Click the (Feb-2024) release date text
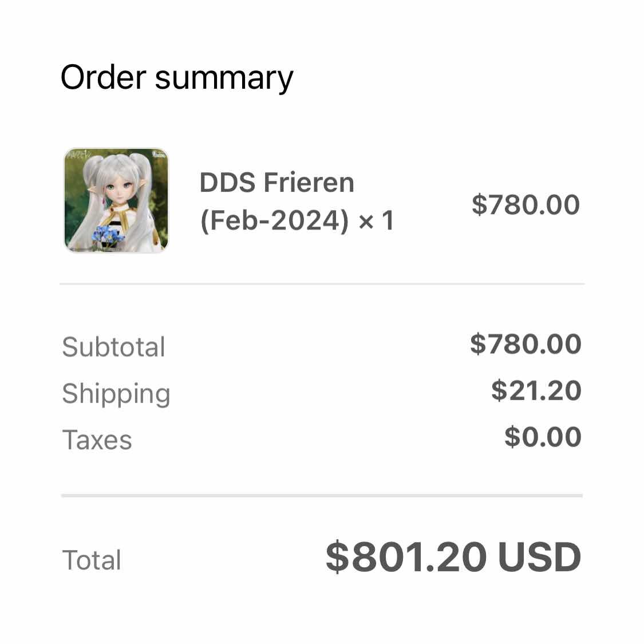 pyautogui.click(x=274, y=221)
